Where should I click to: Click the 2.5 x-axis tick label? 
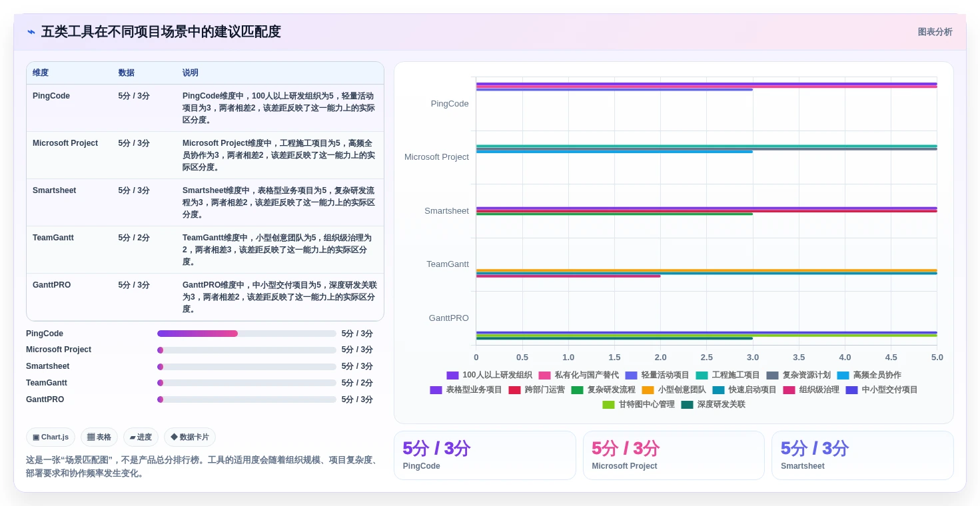(x=707, y=358)
